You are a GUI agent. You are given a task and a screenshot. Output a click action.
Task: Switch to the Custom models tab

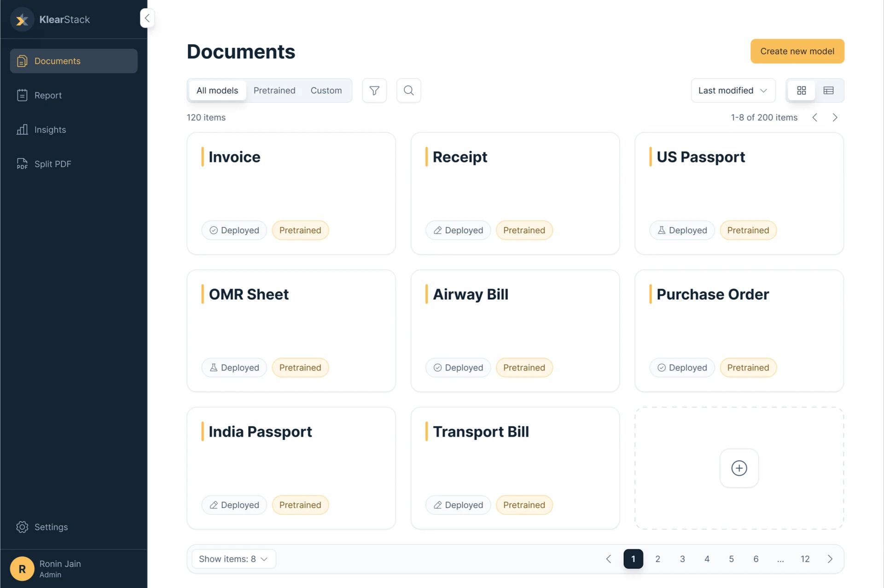(x=326, y=90)
